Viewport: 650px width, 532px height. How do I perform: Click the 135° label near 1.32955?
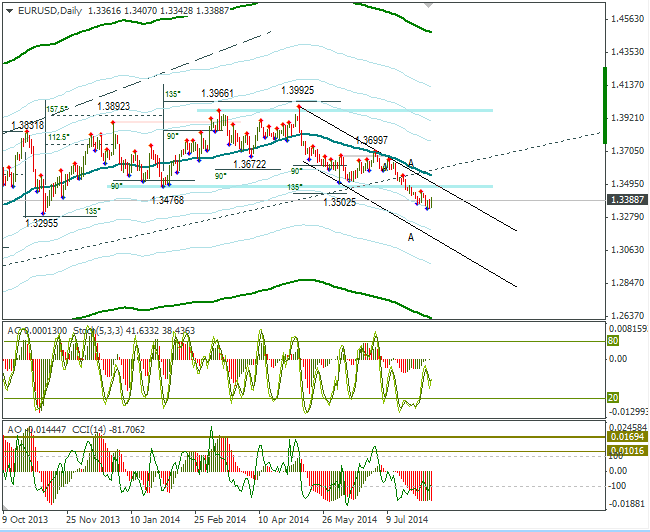click(93, 211)
